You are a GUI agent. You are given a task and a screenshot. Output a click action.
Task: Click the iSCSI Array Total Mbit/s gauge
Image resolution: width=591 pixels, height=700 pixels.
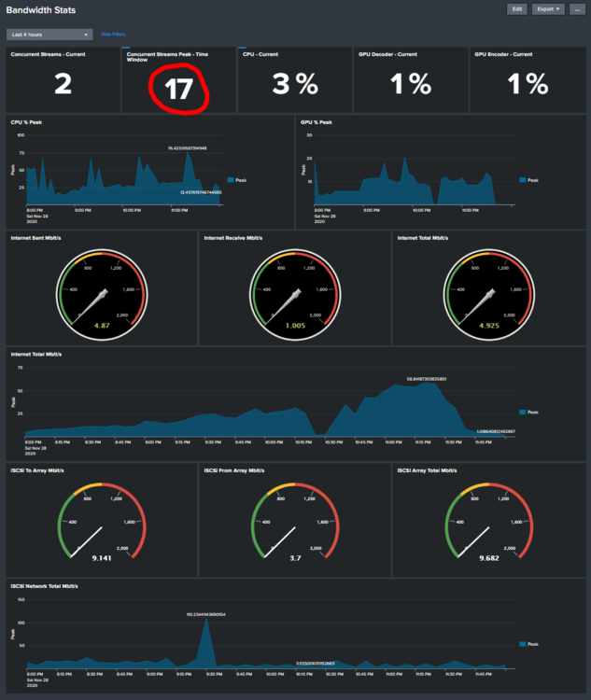(489, 522)
